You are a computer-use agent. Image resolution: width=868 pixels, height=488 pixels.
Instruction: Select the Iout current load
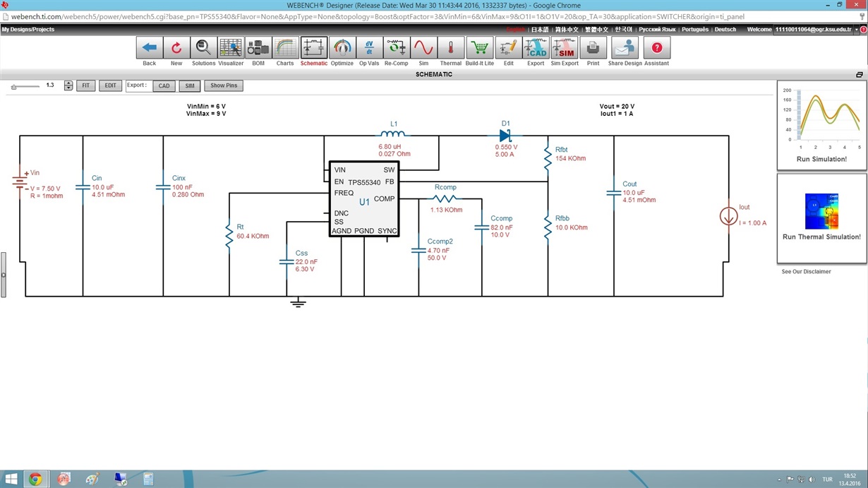point(729,216)
